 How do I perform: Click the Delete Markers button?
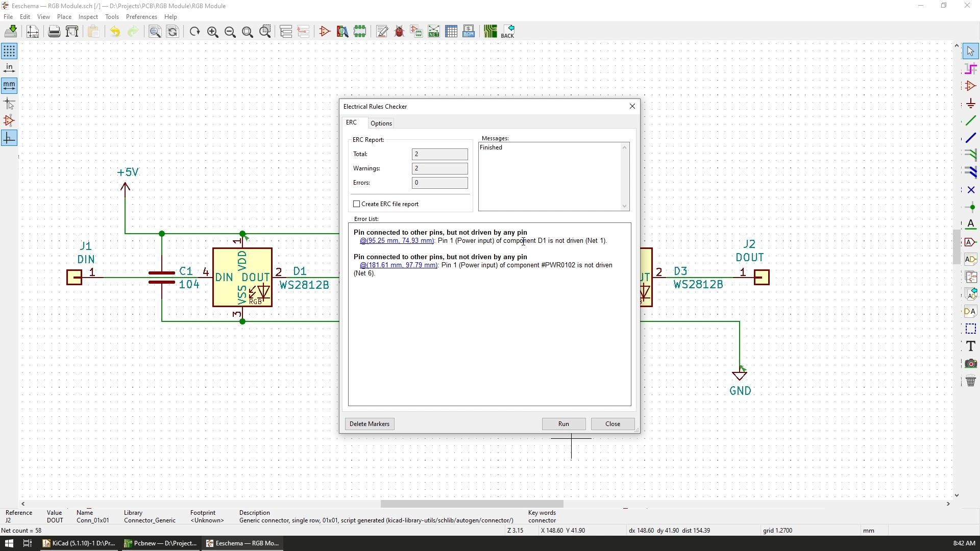[369, 423]
